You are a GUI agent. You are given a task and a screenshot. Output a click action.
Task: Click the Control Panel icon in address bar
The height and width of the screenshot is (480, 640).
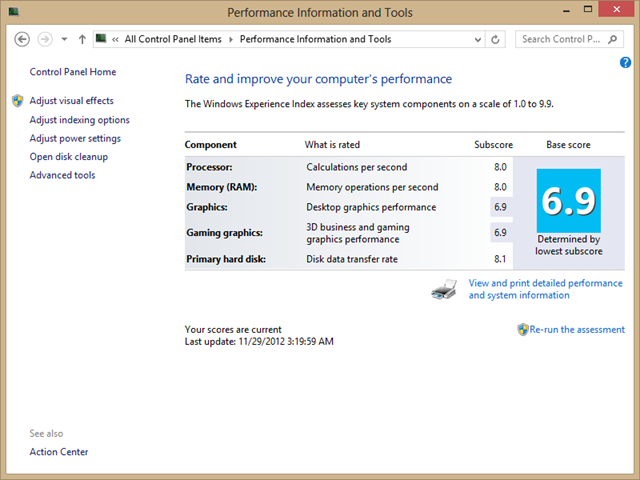(102, 40)
